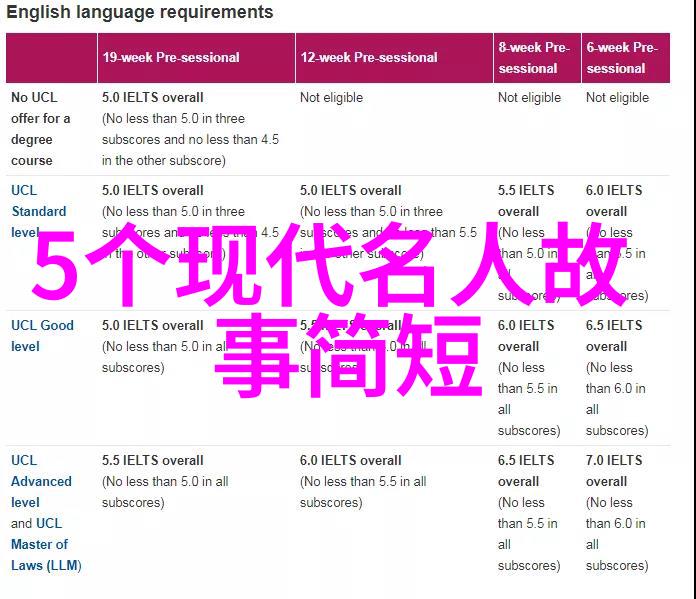Follow the UCL Advanced level link
Screen dimensions: 696x599
coord(41,481)
